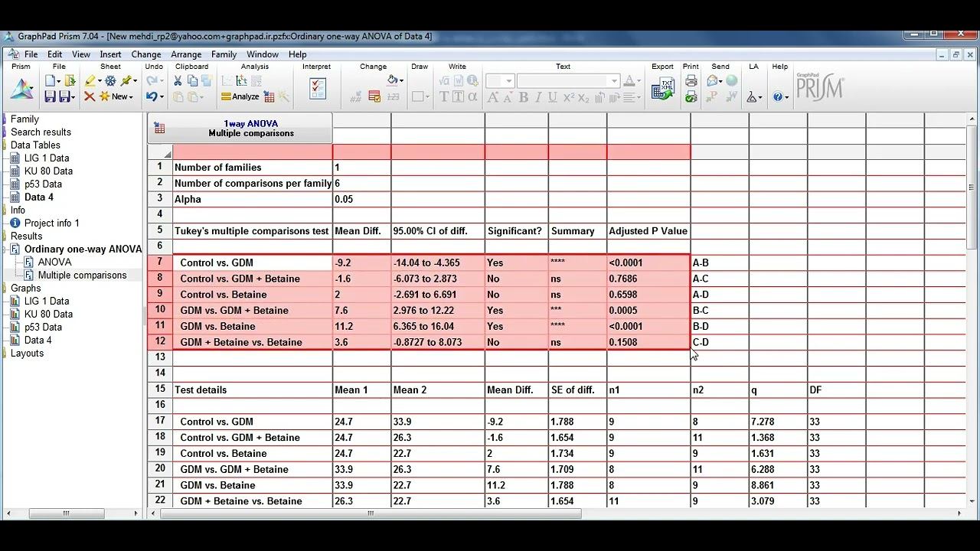Image resolution: width=980 pixels, height=551 pixels.
Task: Open the Edit menu
Action: point(55,54)
